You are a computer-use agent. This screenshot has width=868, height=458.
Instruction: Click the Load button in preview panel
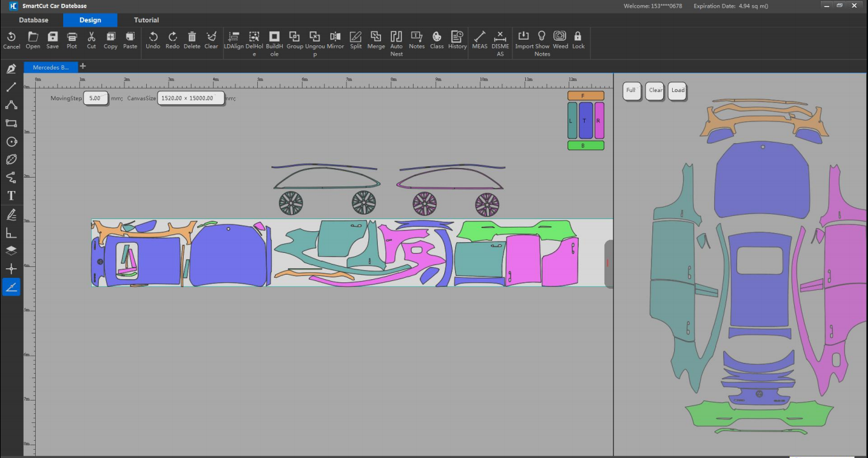678,90
